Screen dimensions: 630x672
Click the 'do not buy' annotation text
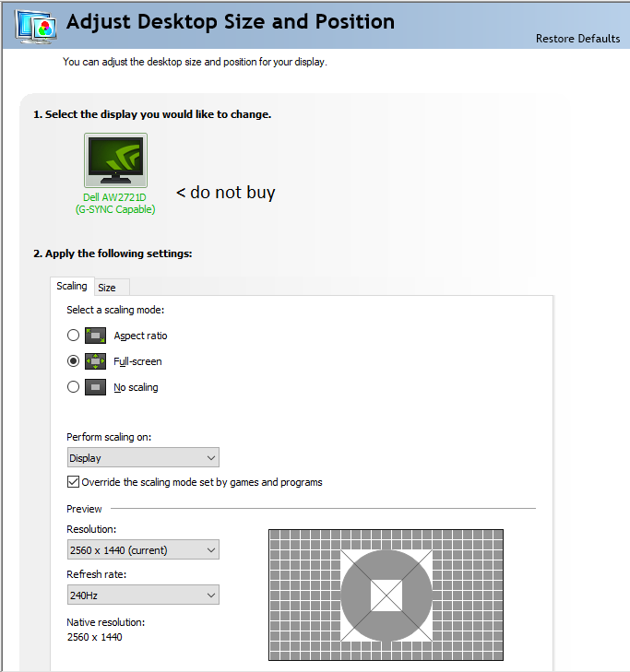[226, 193]
